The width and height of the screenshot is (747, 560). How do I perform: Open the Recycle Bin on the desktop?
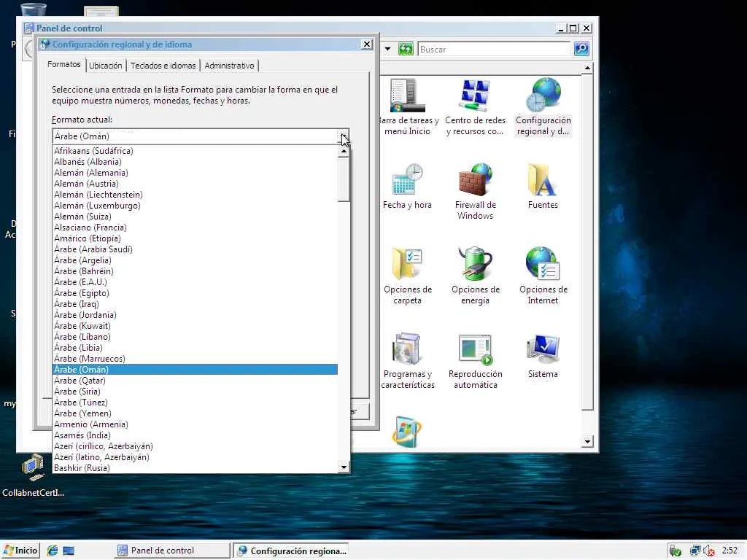pos(34,9)
